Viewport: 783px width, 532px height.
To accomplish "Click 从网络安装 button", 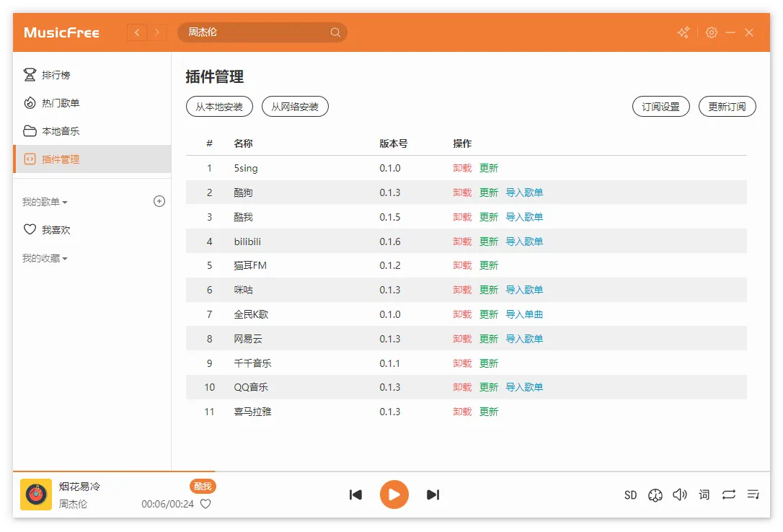I will 295,107.
